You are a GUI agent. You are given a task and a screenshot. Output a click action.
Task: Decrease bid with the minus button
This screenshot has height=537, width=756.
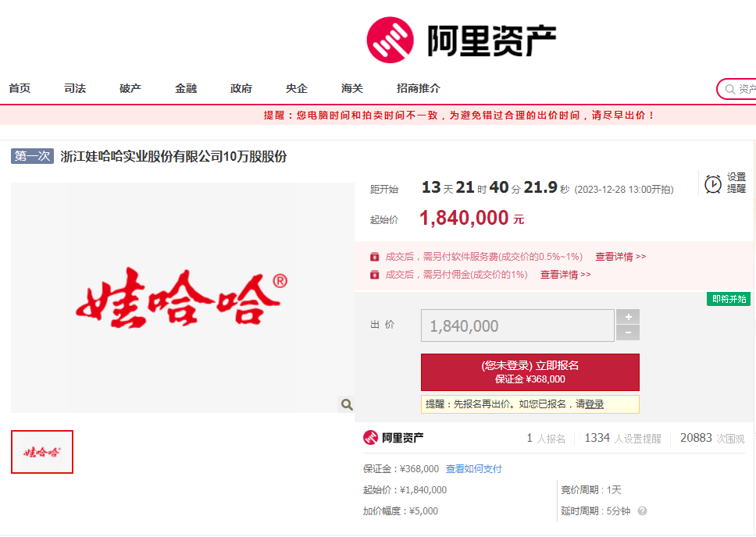628,333
